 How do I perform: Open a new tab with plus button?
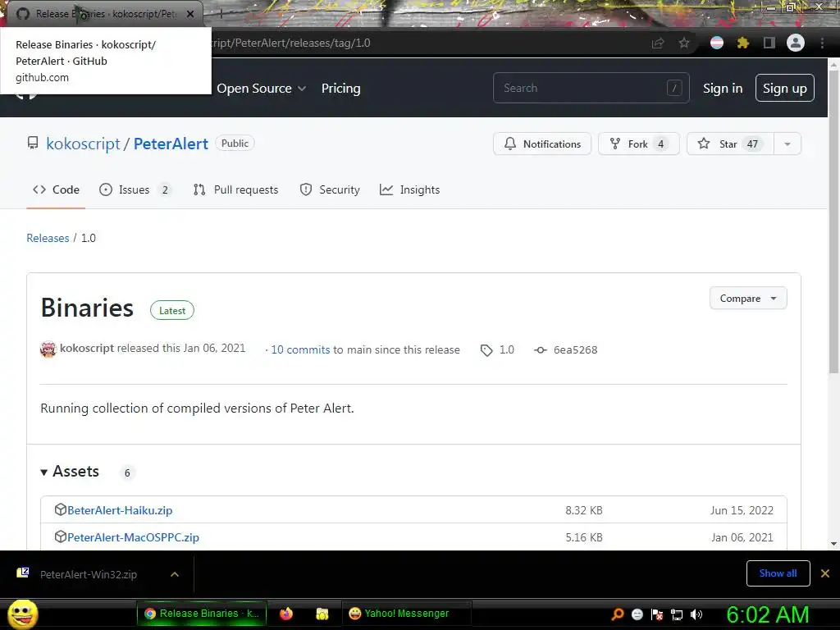pyautogui.click(x=220, y=14)
